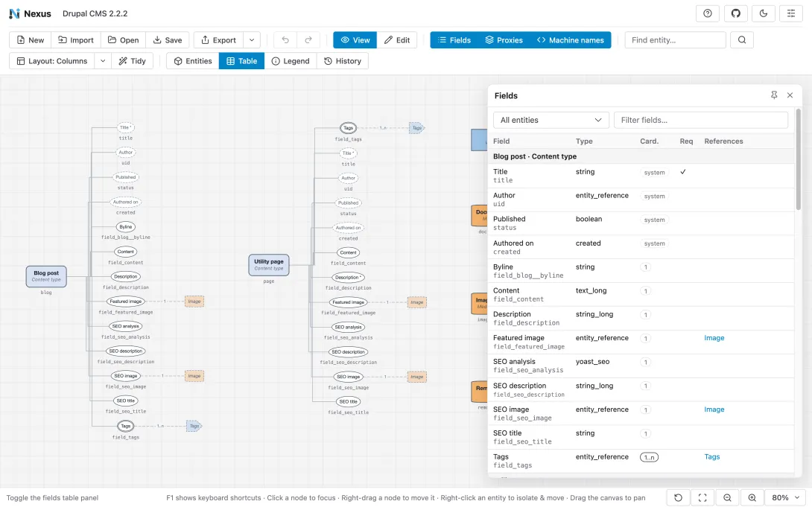Close the Fields panel

coord(790,95)
